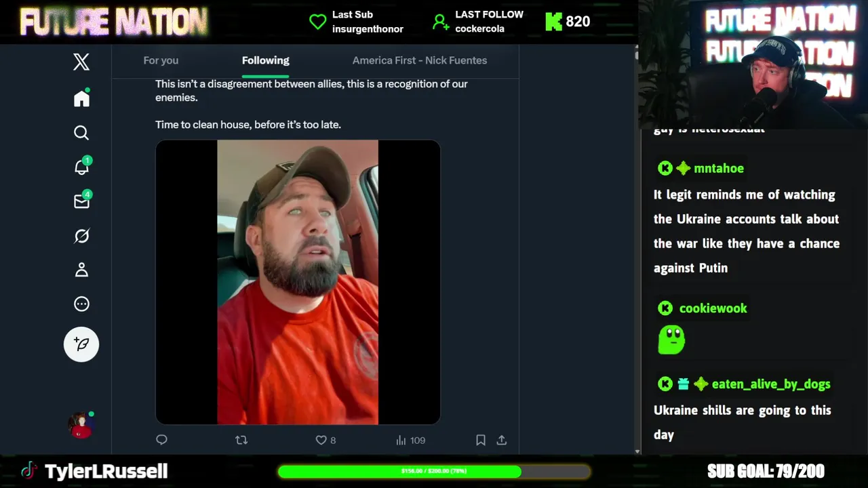Viewport: 868px width, 488px height.
Task: View post analytics showing 109 views
Action: 410,440
